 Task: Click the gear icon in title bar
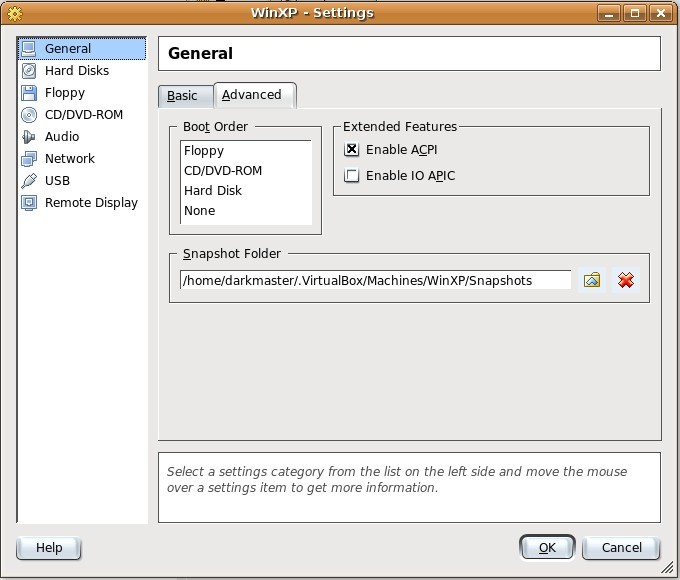pyautogui.click(x=15, y=13)
